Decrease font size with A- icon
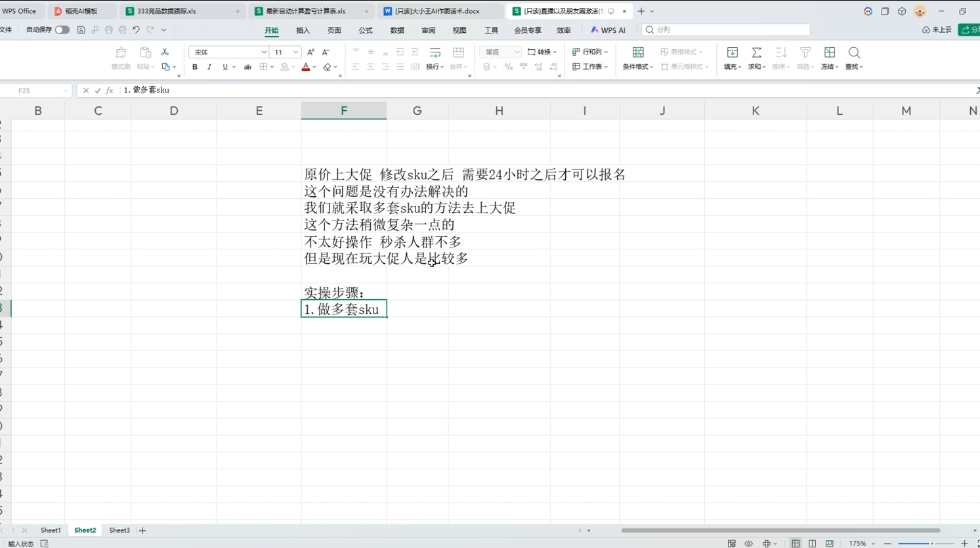The width and height of the screenshot is (980, 548). [326, 52]
